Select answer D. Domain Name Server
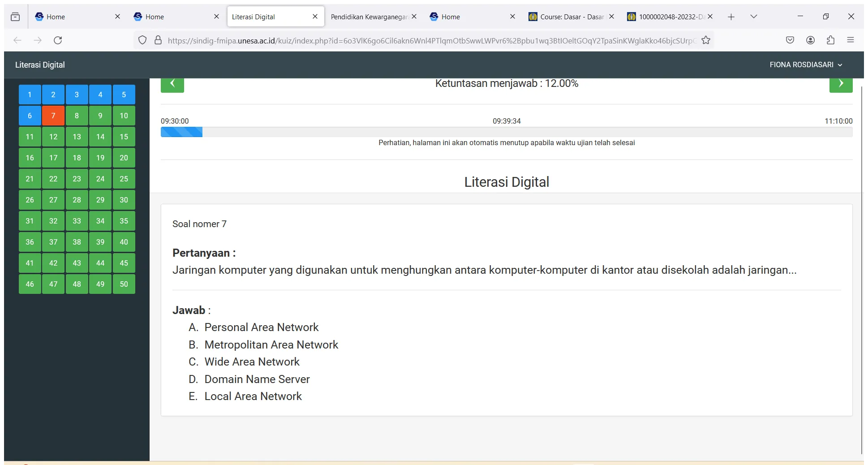Viewport: 868px width, 465px height. click(x=257, y=379)
